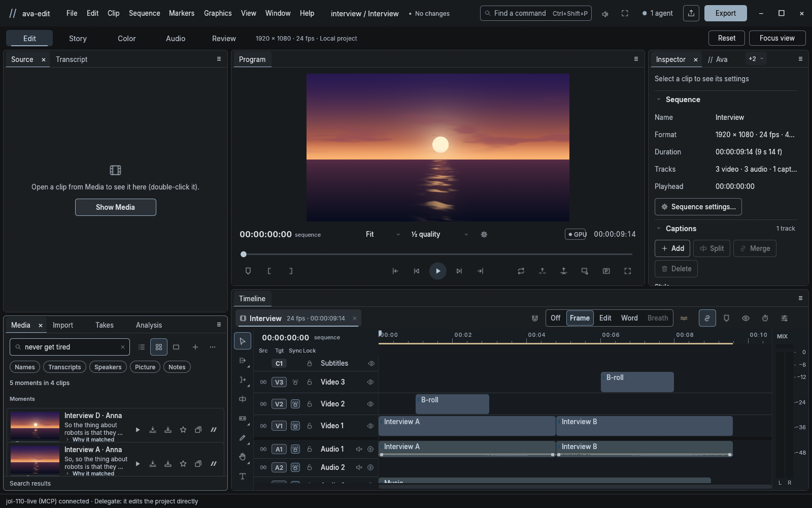Preview play the Interview A · Anna moment
Viewport: 812px width, 508px height.
click(138, 464)
